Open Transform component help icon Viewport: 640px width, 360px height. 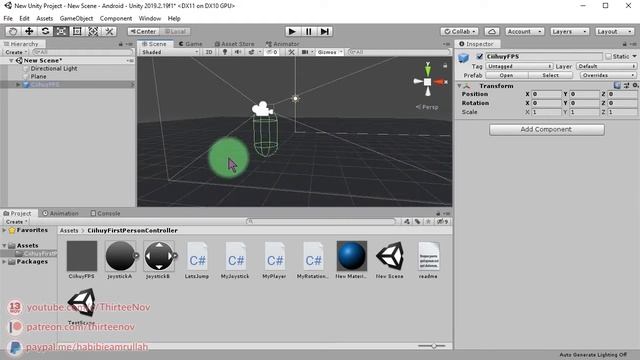tap(617, 85)
